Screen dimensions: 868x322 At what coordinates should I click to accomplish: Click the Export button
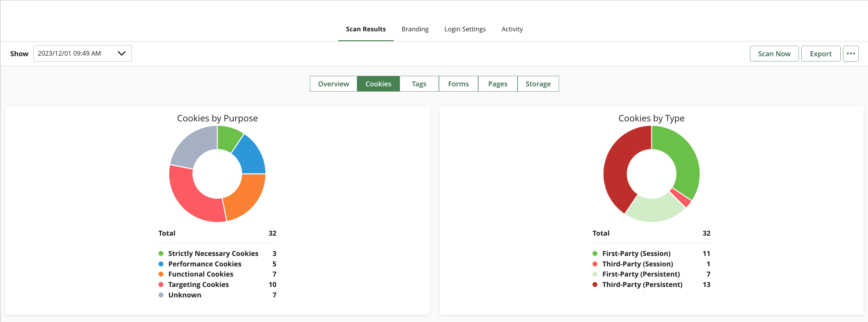[820, 53]
